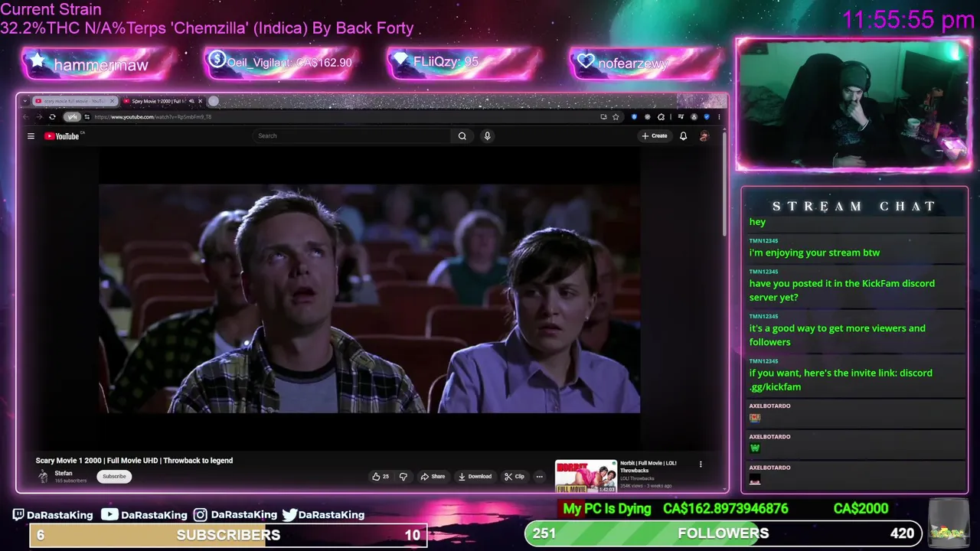Open Stefan's channel avatar

(43, 476)
